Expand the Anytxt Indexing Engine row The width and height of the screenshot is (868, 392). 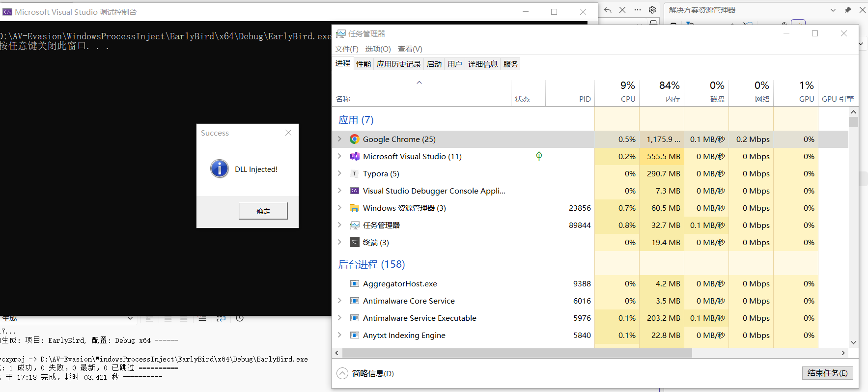pyautogui.click(x=339, y=336)
